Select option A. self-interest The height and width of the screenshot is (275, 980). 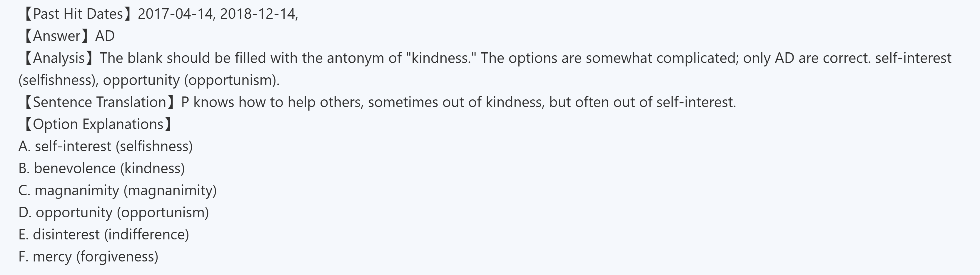click(x=105, y=146)
